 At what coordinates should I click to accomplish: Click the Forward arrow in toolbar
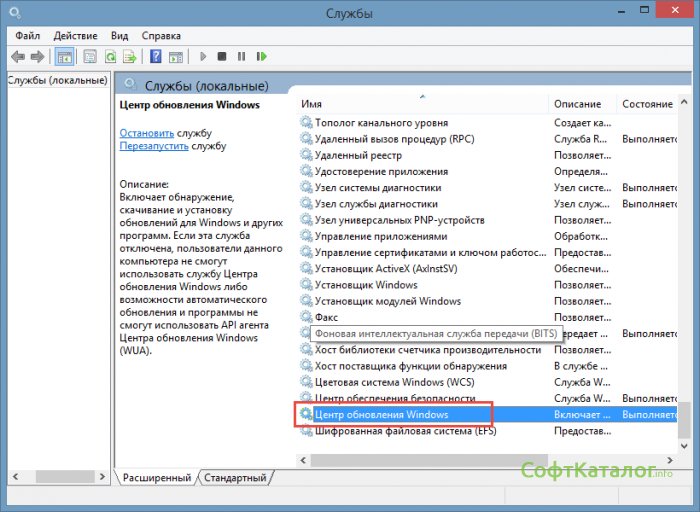(x=37, y=57)
